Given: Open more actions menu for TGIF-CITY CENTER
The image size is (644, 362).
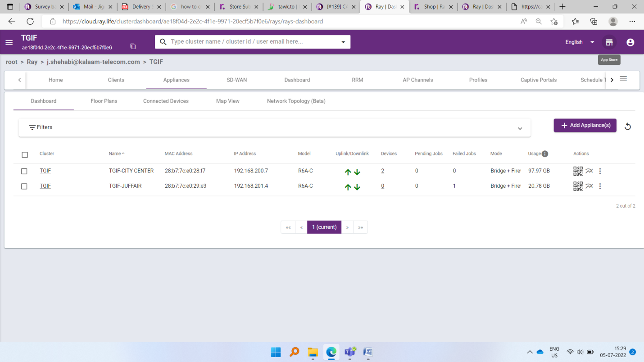Looking at the screenshot, I should pos(600,171).
